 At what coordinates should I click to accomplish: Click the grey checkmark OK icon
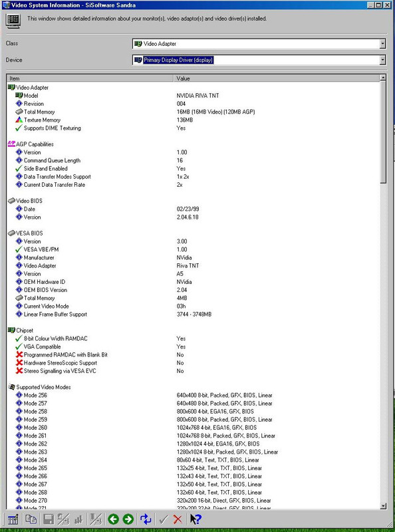pos(164,519)
